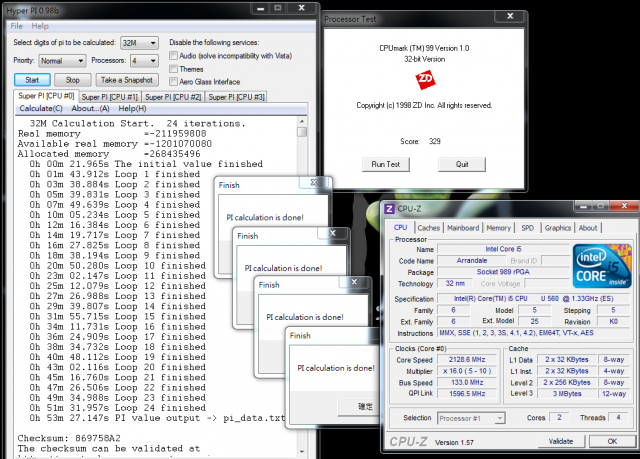Open the Calculate(C) menu
Image resolution: width=640 pixels, height=459 pixels.
41,109
